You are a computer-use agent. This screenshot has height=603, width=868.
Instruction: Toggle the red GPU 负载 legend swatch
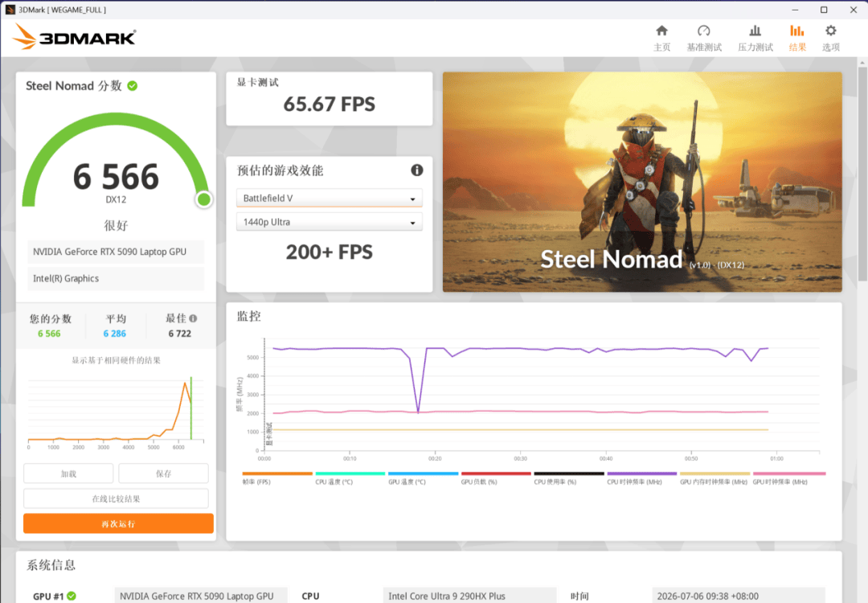(496, 474)
